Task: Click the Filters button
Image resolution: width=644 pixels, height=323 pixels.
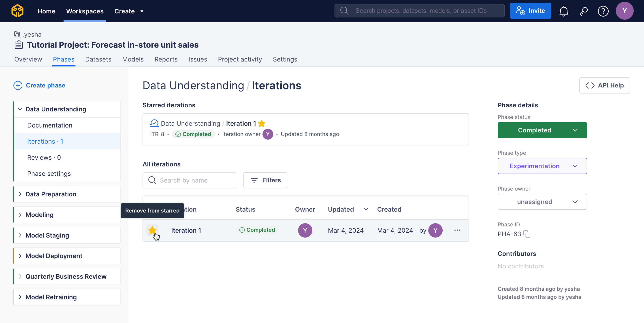Action: tap(265, 180)
